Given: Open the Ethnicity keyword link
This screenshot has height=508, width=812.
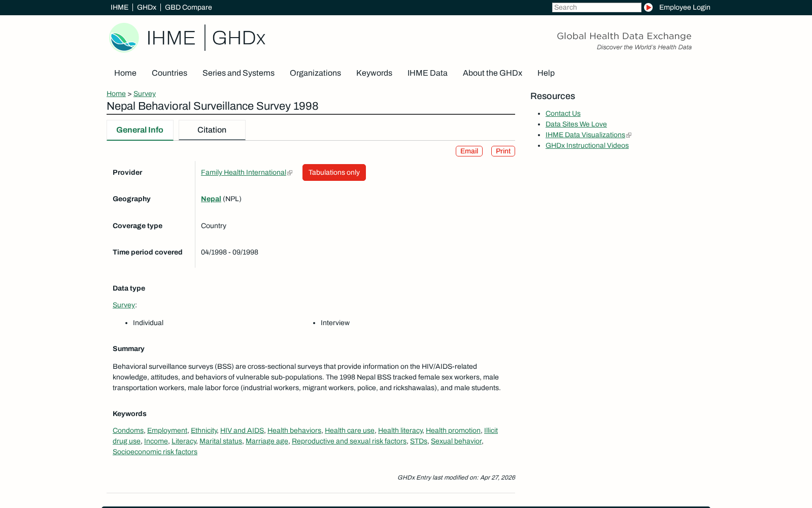Looking at the screenshot, I should click(204, 431).
